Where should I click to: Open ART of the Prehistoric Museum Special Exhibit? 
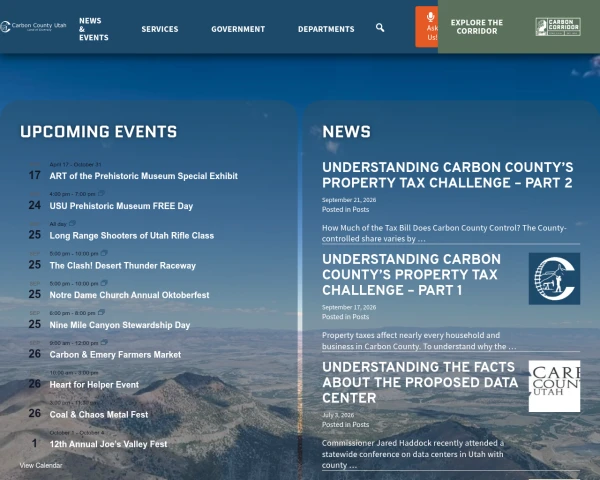pos(143,176)
